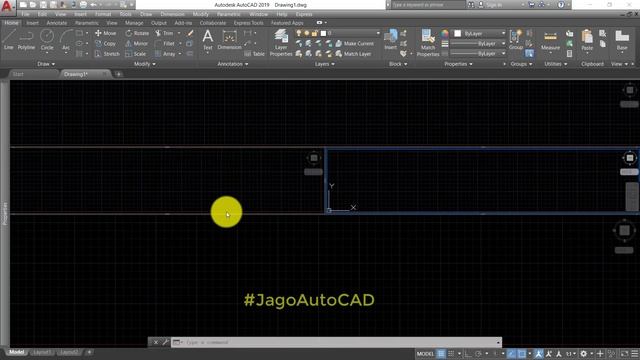Click the keyword search field
This screenshot has height=360, width=640.
click(x=428, y=5)
